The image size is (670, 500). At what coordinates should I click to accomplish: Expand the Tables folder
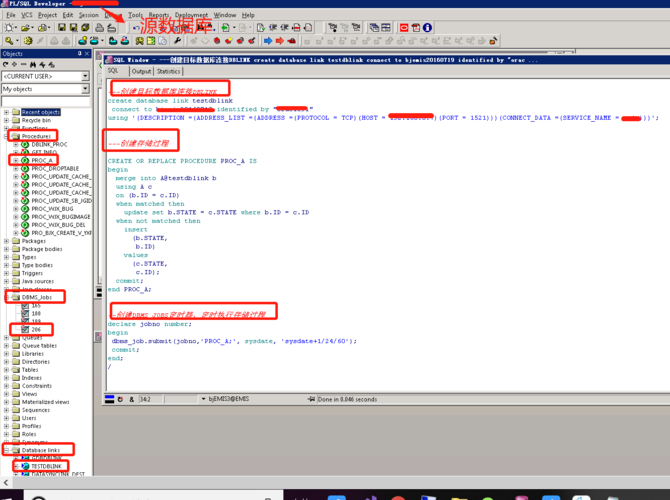(6, 370)
